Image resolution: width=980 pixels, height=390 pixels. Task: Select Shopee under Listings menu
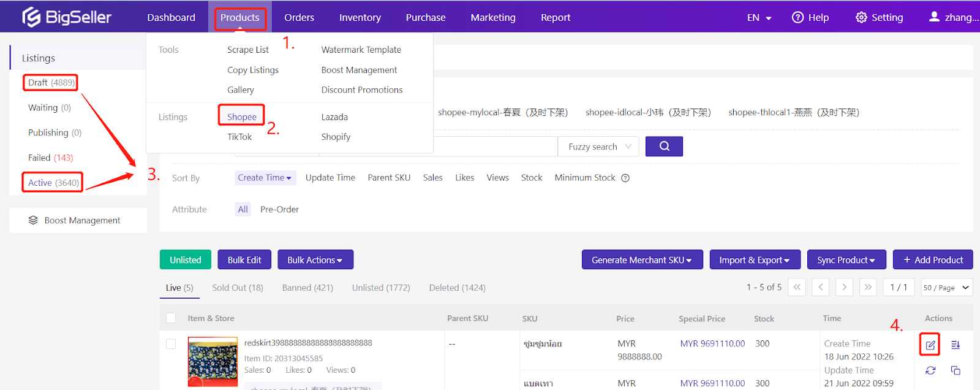(x=242, y=117)
